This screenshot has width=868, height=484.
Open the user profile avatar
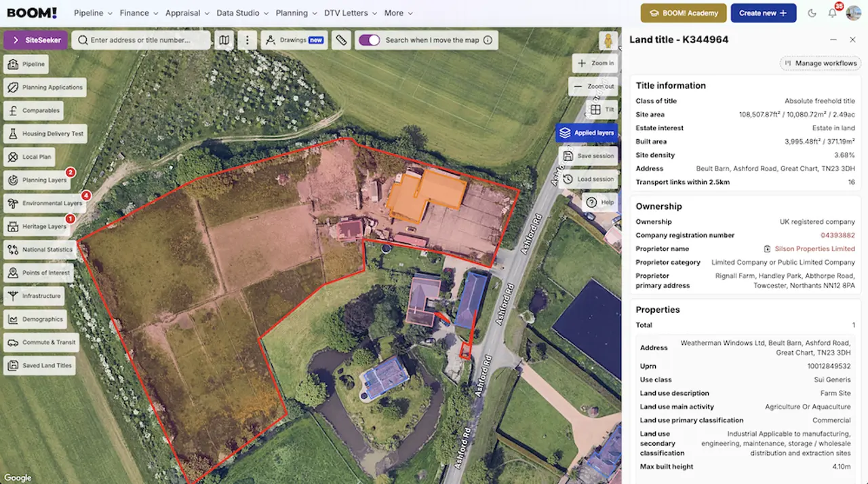pyautogui.click(x=854, y=13)
